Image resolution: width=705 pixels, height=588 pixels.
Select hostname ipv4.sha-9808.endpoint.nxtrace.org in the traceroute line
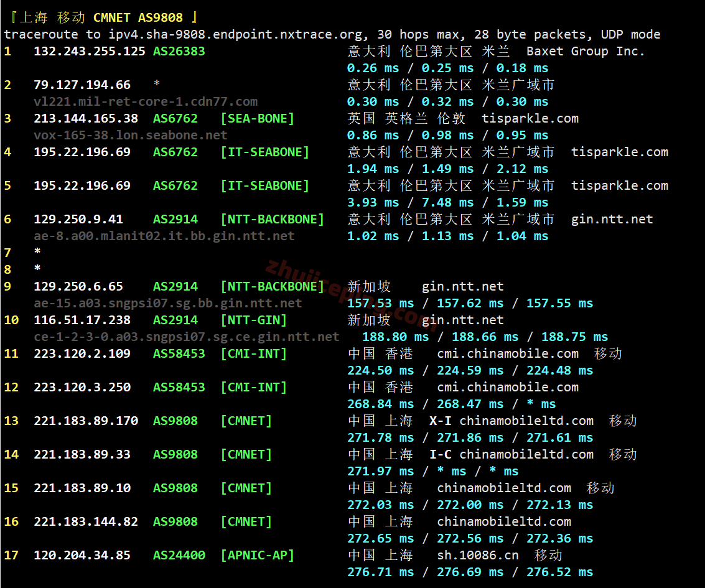coord(235,35)
